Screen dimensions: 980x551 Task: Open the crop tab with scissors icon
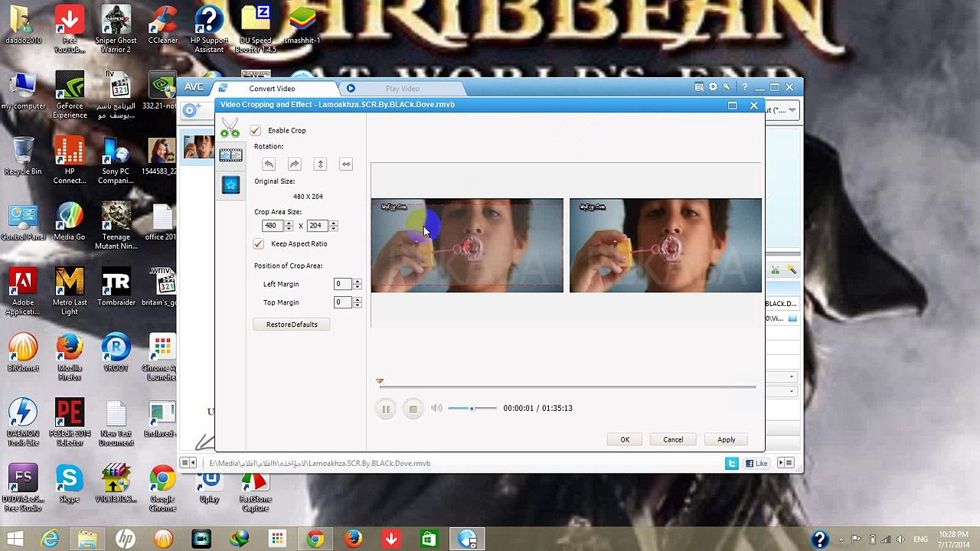230,128
